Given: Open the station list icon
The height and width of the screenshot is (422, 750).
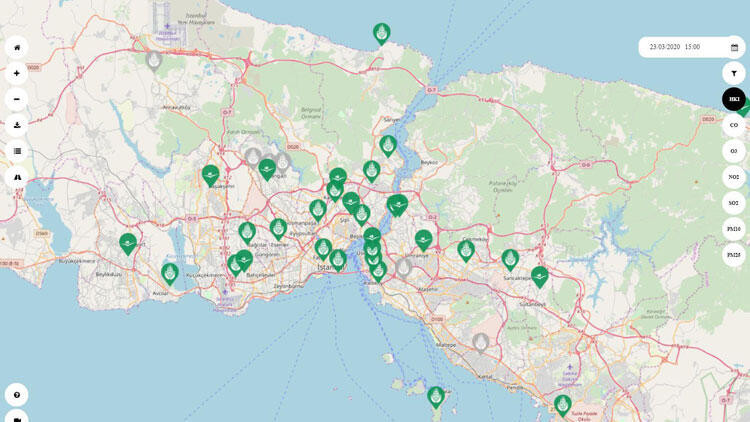Looking at the screenshot, I should (16, 151).
